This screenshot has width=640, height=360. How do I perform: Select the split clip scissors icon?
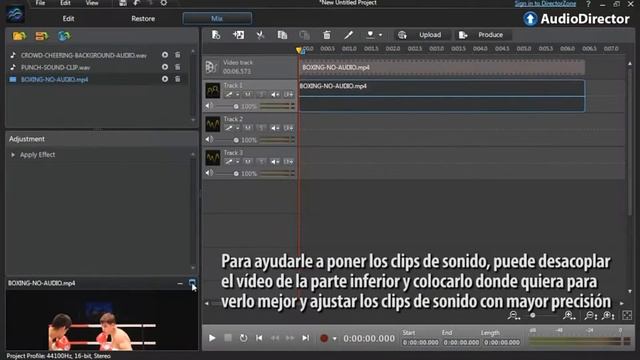(260, 35)
